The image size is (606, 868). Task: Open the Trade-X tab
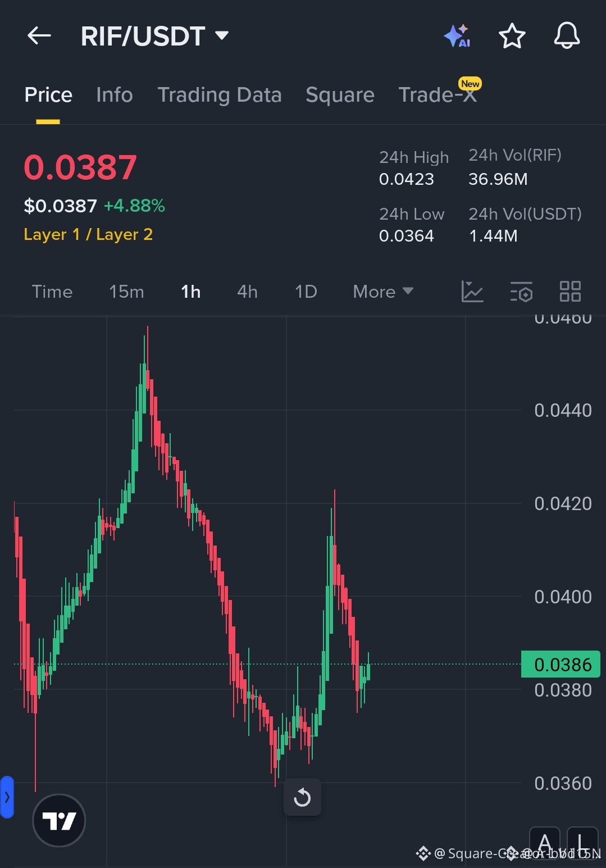[x=438, y=95]
